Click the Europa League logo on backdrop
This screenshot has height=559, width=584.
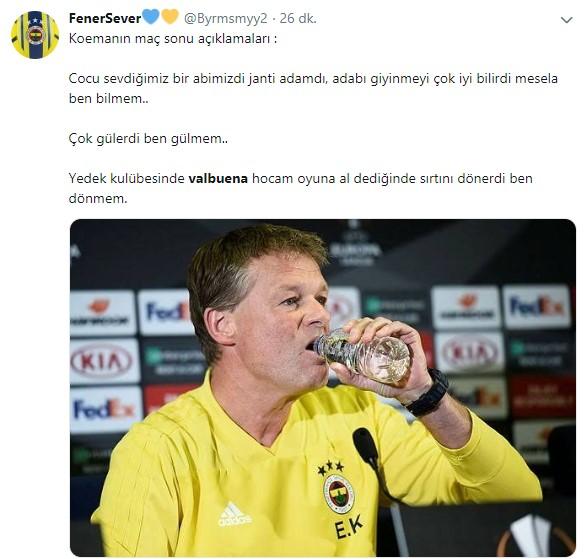coord(353,244)
